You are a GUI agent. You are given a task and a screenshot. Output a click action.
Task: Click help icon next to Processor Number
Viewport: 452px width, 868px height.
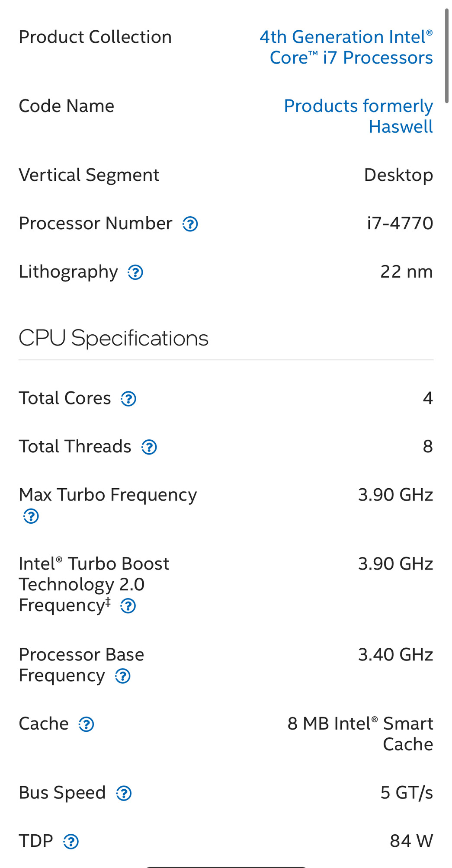[x=190, y=224]
